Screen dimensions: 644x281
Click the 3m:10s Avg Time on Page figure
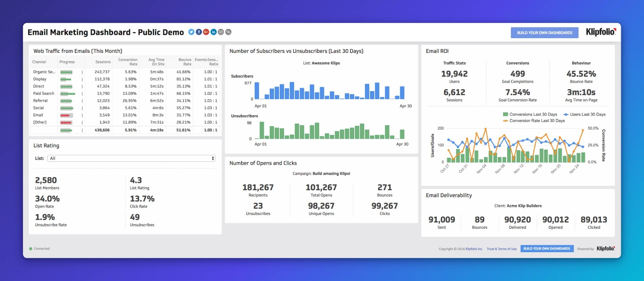coord(581,92)
